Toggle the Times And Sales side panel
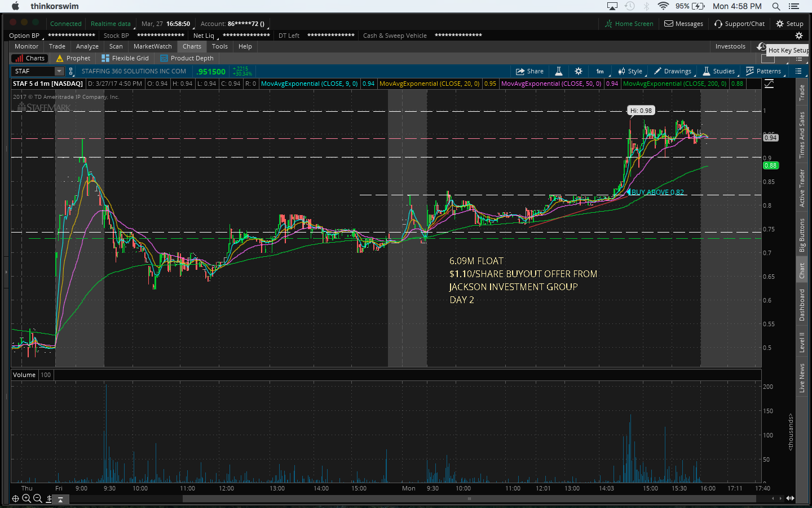 802,135
